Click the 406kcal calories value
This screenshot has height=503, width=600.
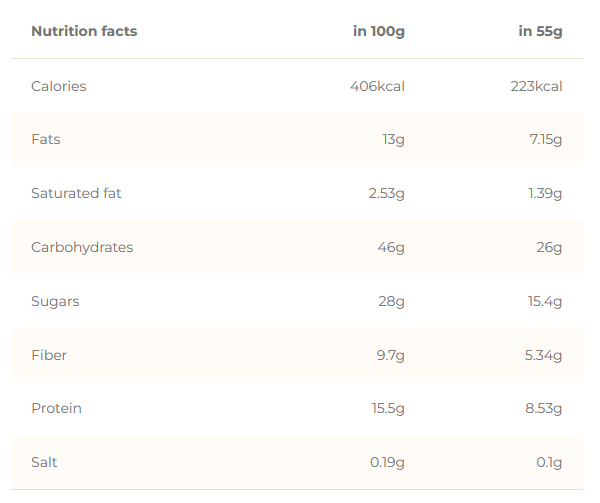point(377,86)
